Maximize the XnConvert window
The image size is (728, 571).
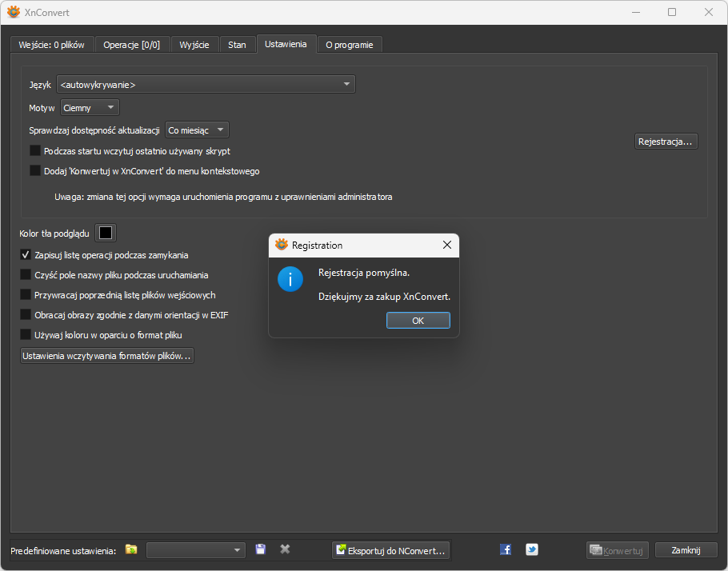point(672,12)
